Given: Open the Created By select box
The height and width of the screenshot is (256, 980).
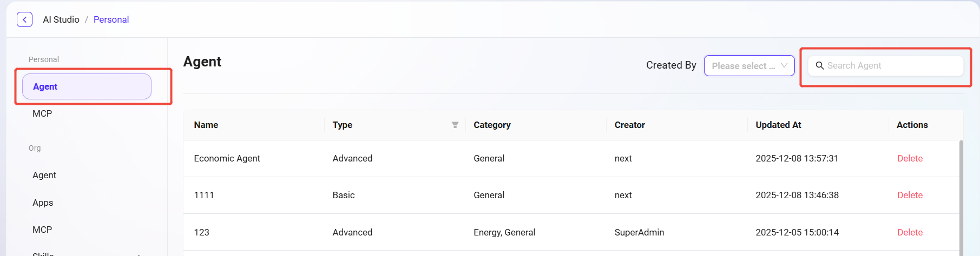Looking at the screenshot, I should pyautogui.click(x=743, y=66).
